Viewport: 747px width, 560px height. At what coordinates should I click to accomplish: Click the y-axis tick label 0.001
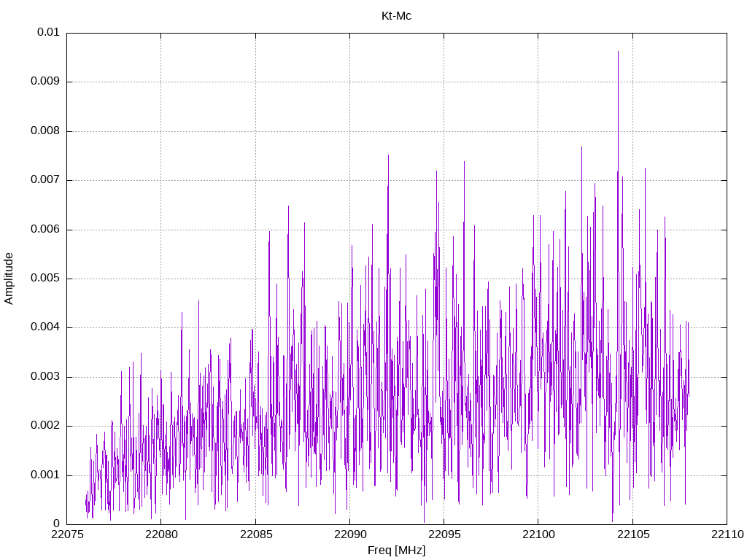[44, 475]
